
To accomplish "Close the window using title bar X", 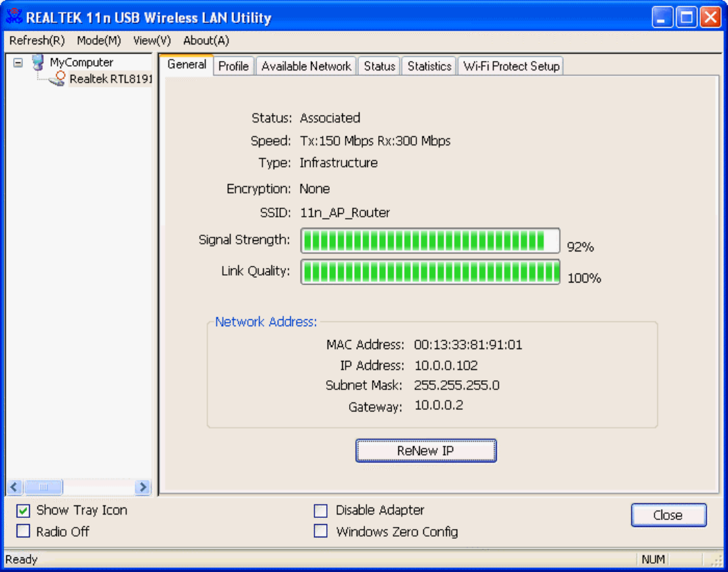I will [x=711, y=17].
